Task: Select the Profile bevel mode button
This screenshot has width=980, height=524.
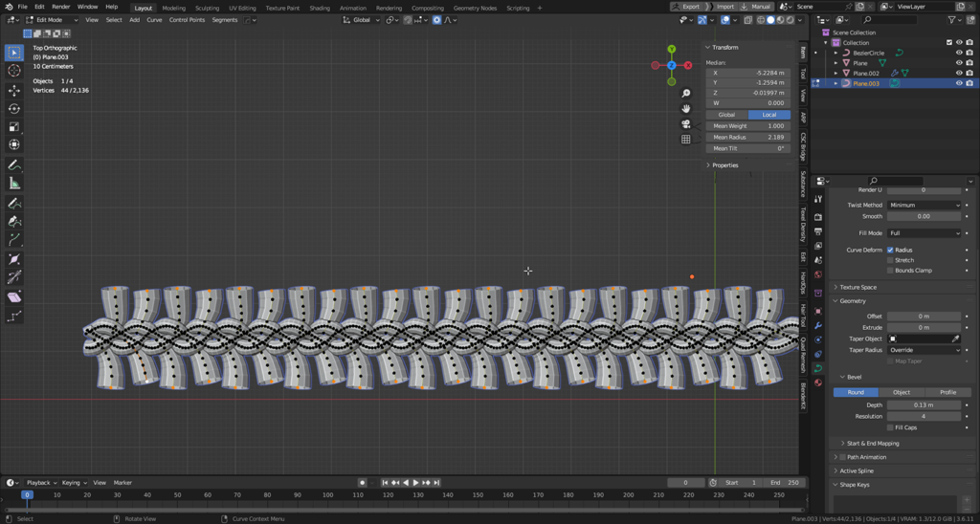Action: point(947,392)
